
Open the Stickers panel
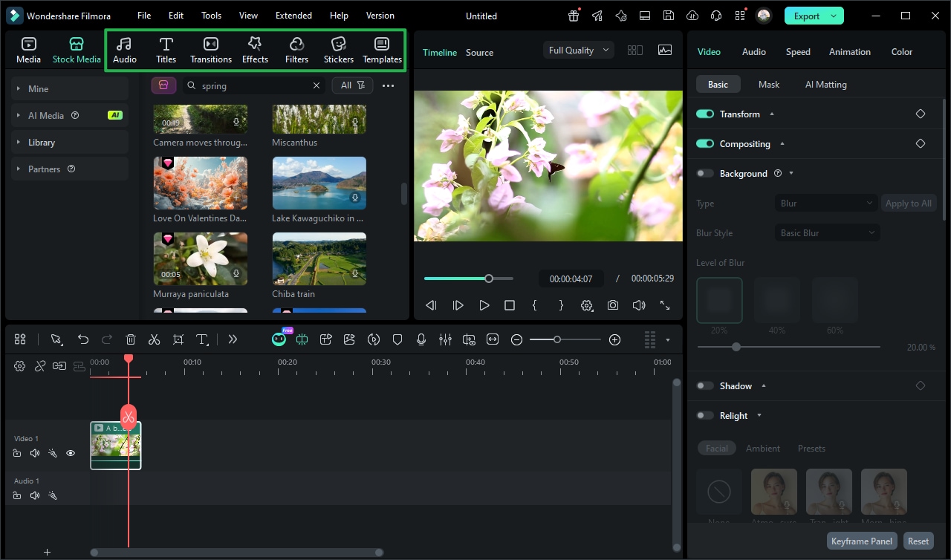coord(339,50)
